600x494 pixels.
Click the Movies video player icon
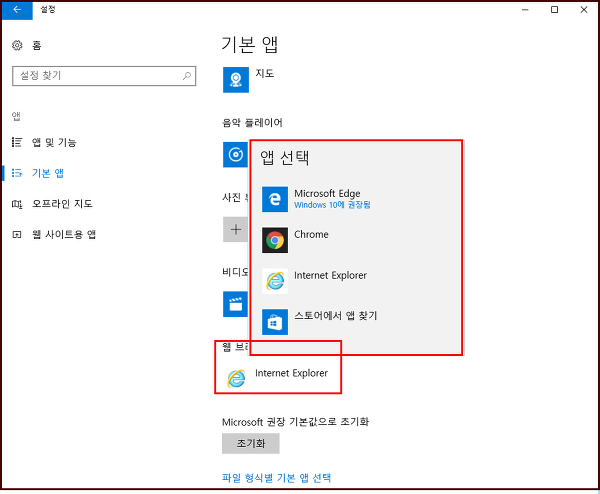pos(236,304)
